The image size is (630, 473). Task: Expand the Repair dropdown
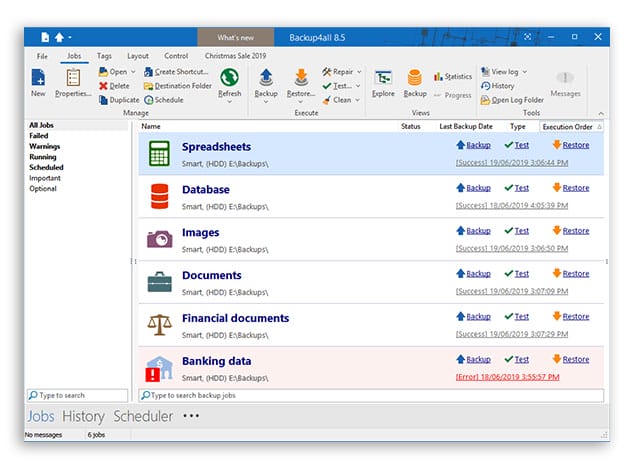coord(359,72)
